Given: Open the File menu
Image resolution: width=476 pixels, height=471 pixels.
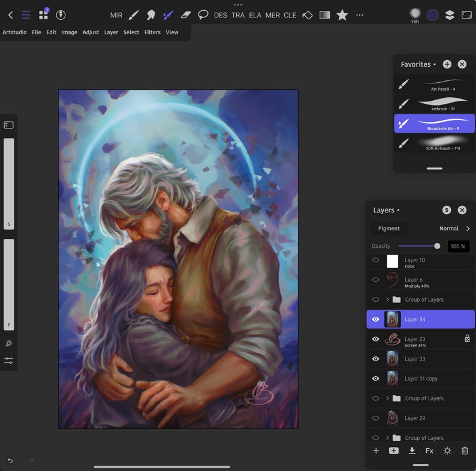Looking at the screenshot, I should (x=37, y=32).
